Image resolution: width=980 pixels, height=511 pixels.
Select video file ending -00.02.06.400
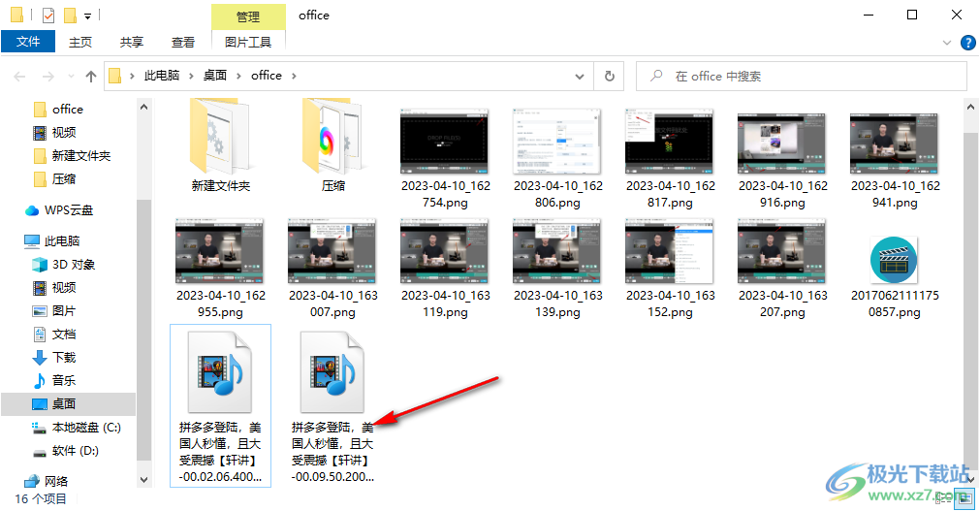pos(220,406)
